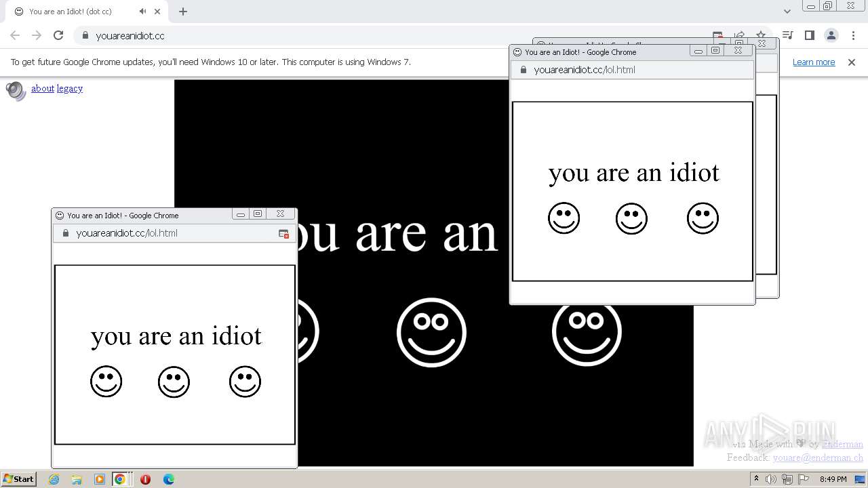The image size is (868, 488).
Task: Click large middle white smiley on black page
Action: pos(431,332)
